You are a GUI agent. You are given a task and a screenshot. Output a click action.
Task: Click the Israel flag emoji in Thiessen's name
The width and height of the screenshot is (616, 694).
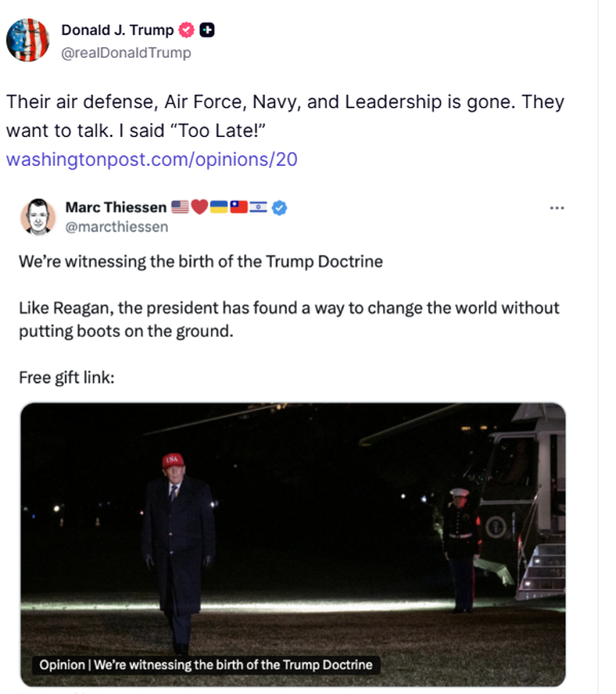(x=258, y=207)
